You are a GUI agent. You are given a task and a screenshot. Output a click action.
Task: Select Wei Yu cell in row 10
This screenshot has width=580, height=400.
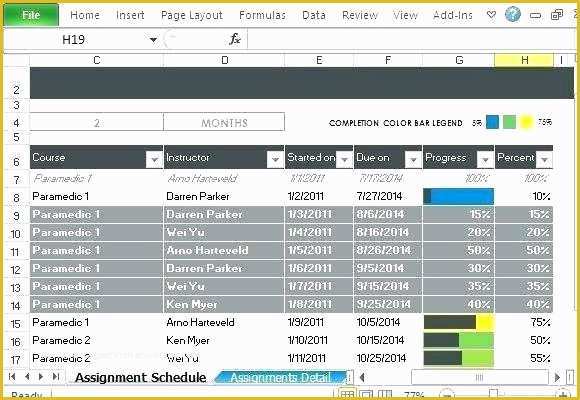pos(224,232)
